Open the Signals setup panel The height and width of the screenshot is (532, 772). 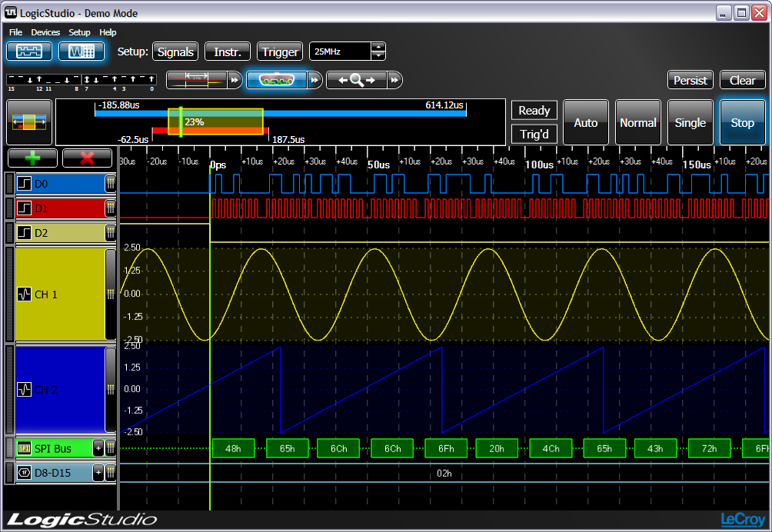tap(175, 52)
